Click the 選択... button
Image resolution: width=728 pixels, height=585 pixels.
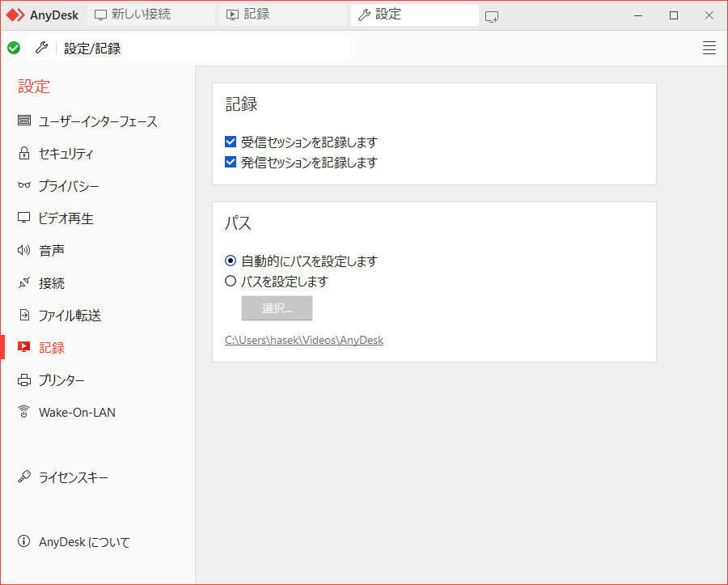(277, 307)
